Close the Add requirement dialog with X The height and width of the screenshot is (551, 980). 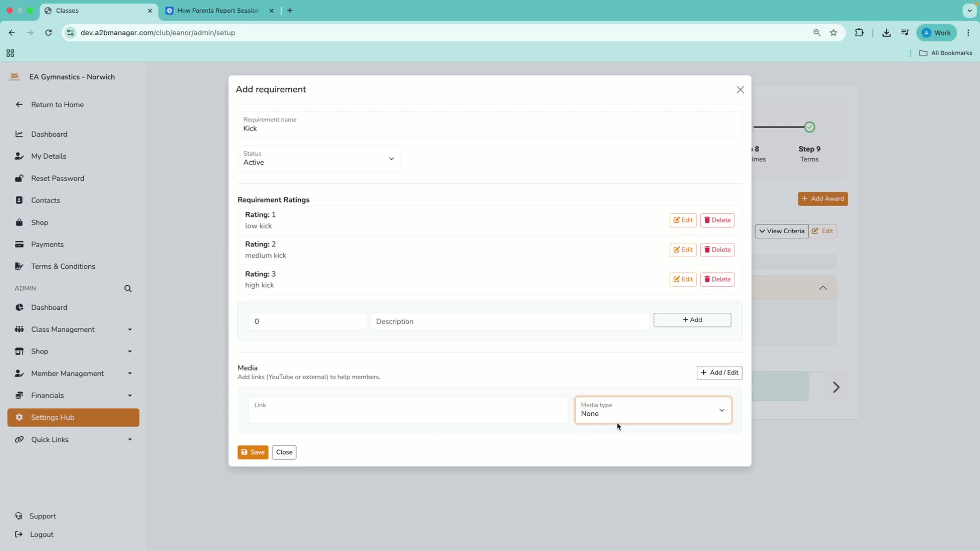coord(740,90)
